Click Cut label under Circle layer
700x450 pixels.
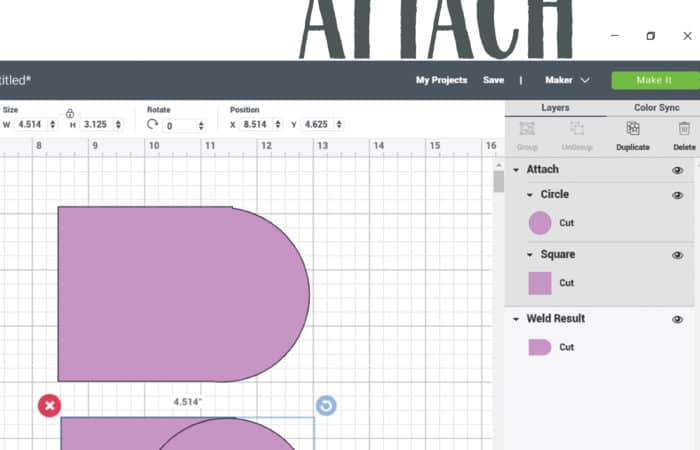(567, 223)
